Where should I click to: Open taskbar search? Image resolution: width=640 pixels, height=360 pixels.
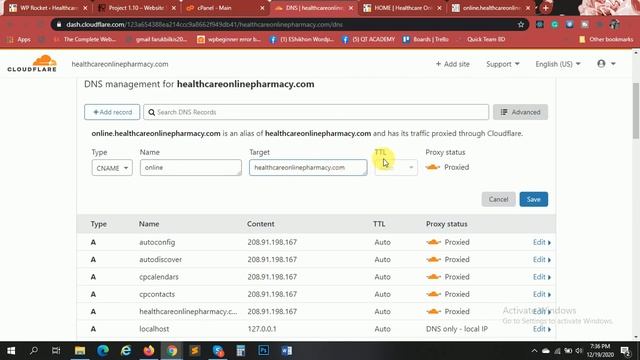[x=34, y=351]
